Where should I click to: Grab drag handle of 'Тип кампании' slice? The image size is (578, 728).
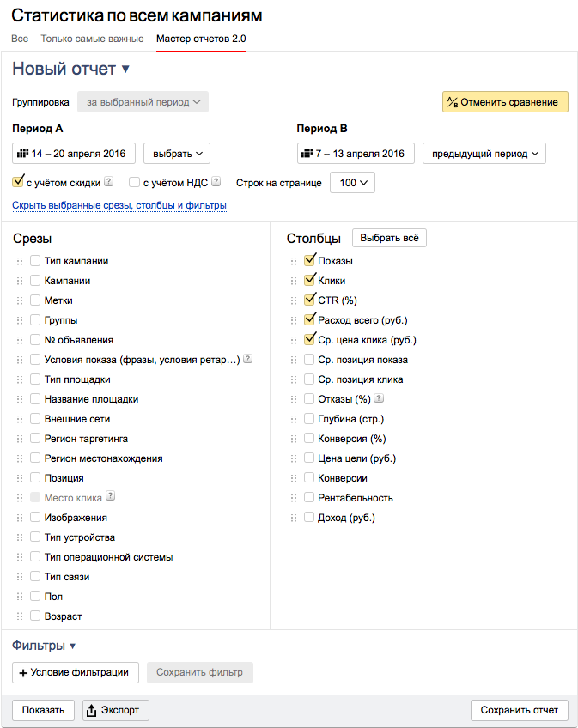(20, 261)
